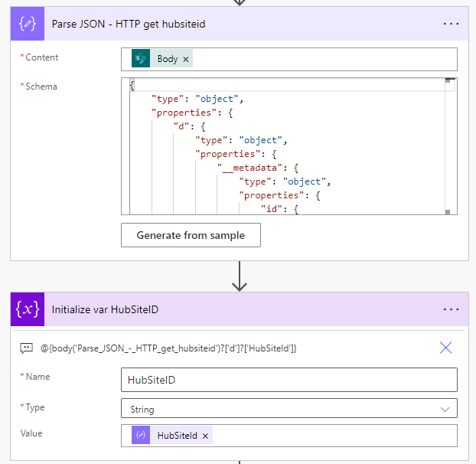Click the Schema editor vertical scrollbar
The image size is (476, 464).
point(448,146)
